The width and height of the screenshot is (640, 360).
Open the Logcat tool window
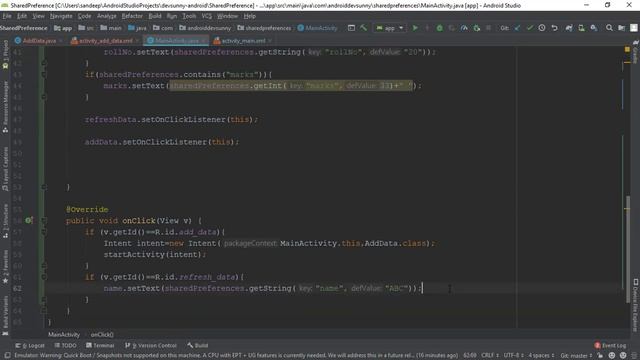30,345
